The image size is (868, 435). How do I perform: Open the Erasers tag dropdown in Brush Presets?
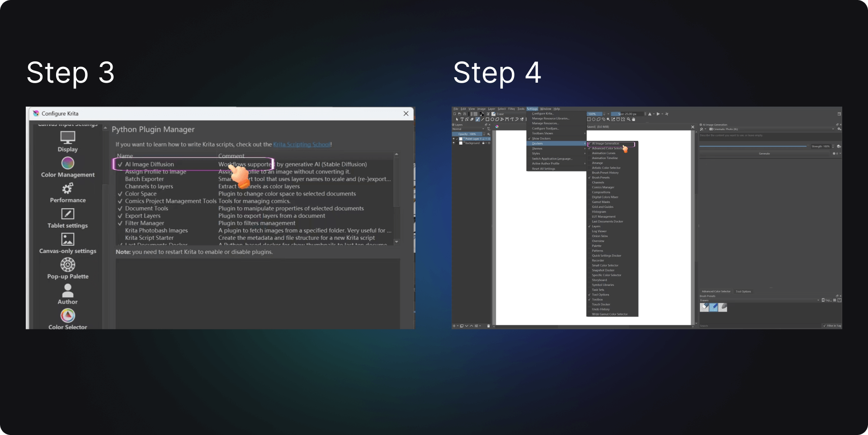(x=759, y=300)
